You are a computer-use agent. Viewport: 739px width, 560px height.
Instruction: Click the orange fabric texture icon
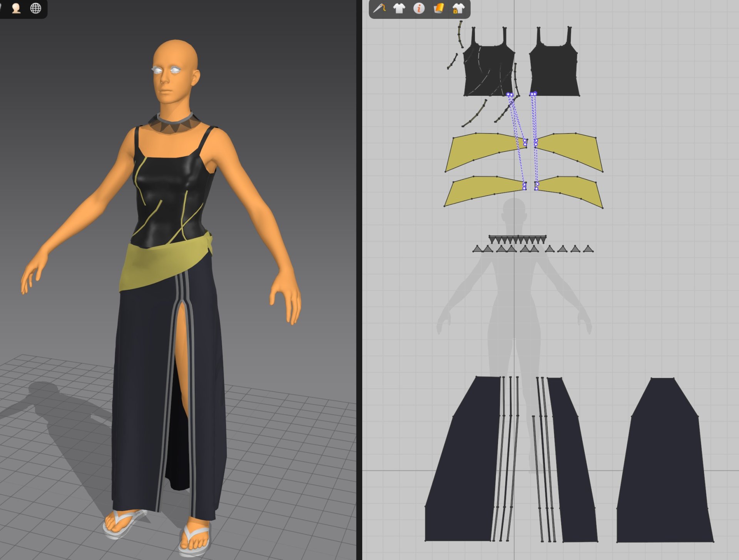[438, 8]
